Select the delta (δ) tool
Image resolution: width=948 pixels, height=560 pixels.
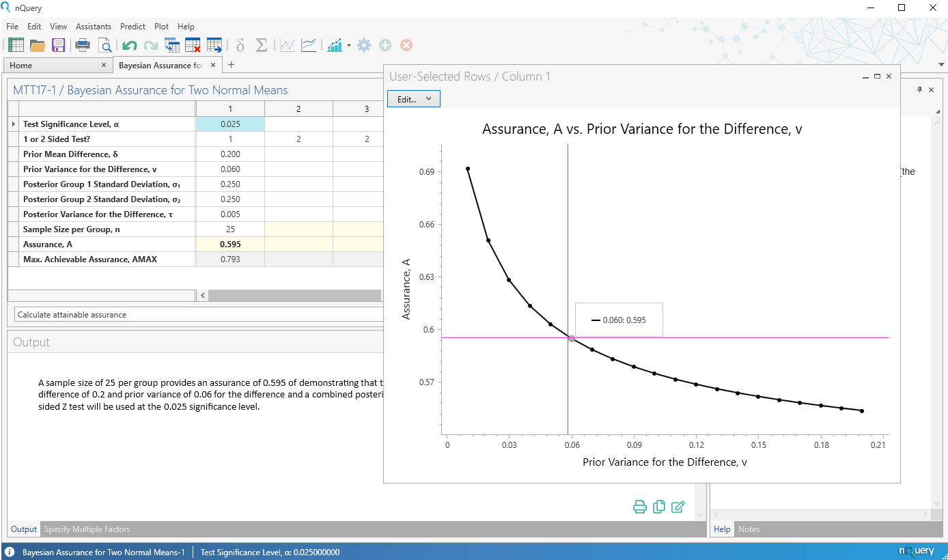240,45
